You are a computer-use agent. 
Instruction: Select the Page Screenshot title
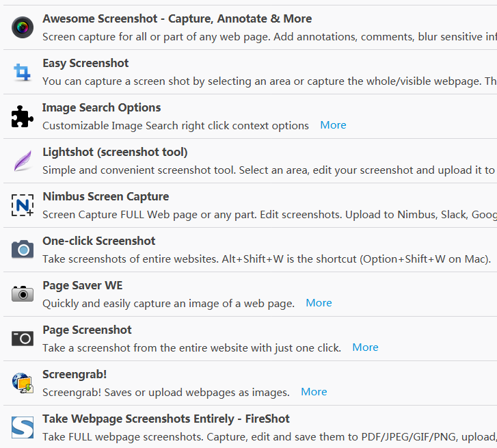coord(87,330)
